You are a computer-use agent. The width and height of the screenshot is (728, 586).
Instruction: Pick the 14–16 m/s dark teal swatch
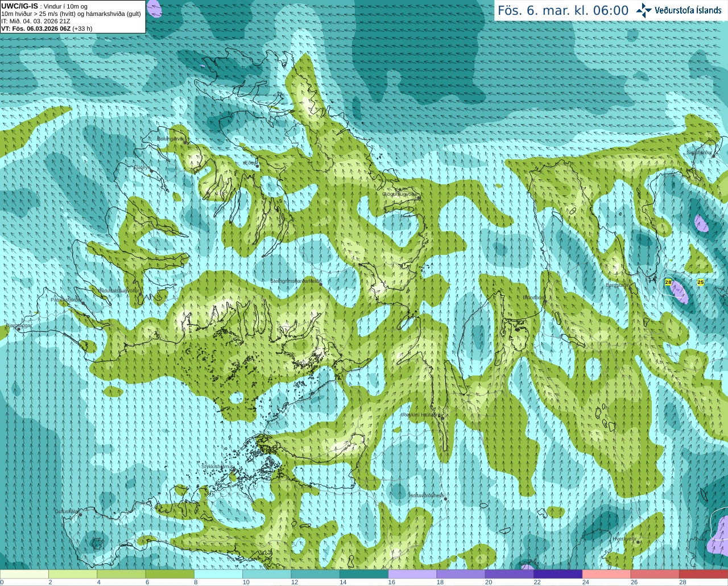[364, 574]
